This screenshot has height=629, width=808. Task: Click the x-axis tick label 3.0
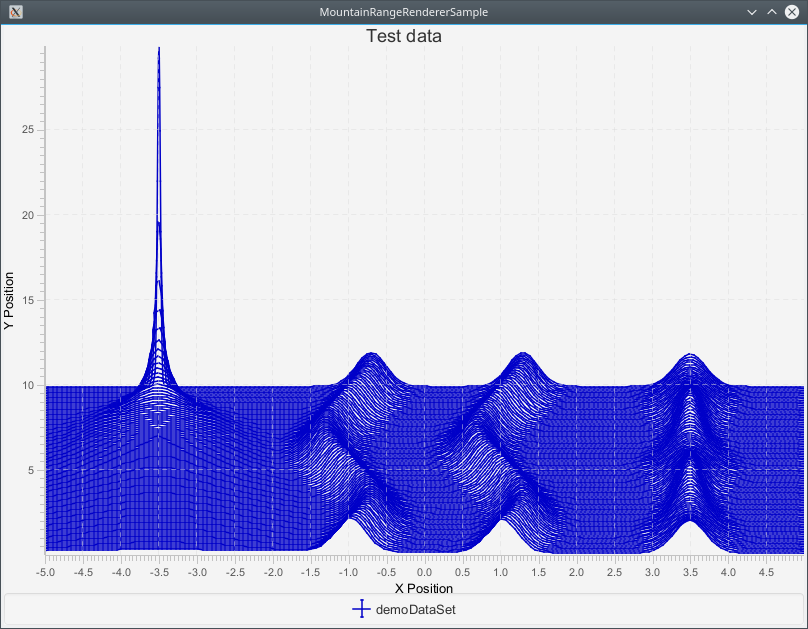(652, 572)
